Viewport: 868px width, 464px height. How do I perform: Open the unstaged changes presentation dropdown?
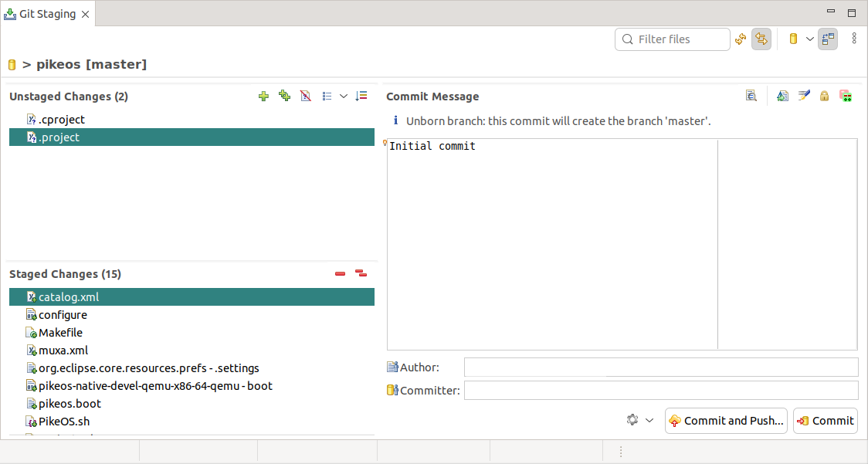pyautogui.click(x=344, y=97)
